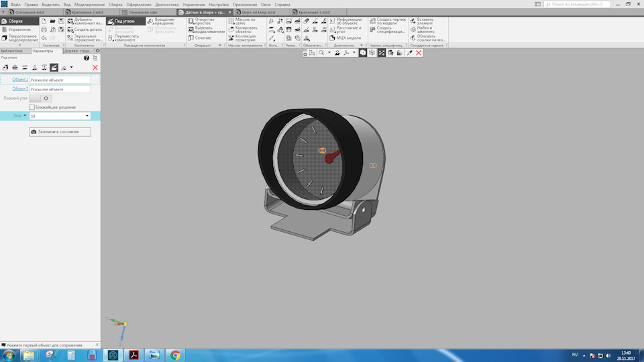Switch to the Управление toolset
The image size is (644, 362).
[19, 29]
